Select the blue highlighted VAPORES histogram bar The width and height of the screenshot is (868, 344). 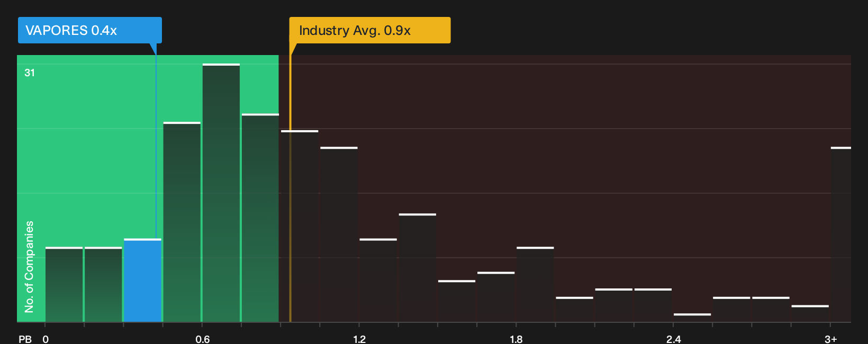(143, 280)
